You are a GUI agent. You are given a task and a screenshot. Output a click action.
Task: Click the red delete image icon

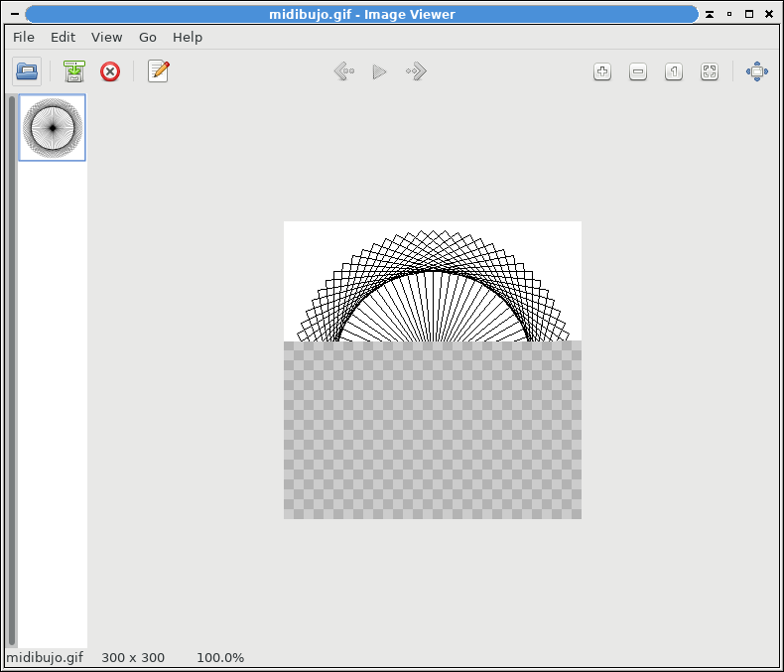pyautogui.click(x=110, y=71)
